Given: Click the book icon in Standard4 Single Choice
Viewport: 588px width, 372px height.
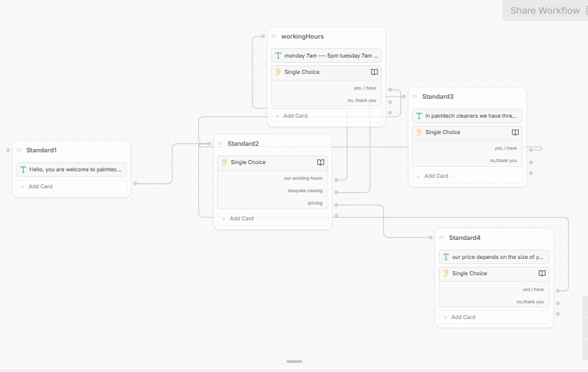Looking at the screenshot, I should pos(542,273).
